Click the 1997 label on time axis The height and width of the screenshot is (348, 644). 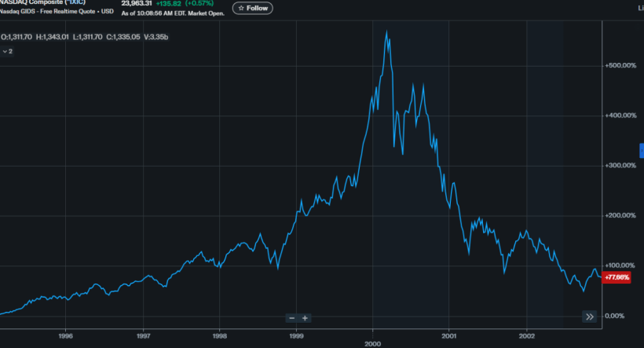point(143,335)
